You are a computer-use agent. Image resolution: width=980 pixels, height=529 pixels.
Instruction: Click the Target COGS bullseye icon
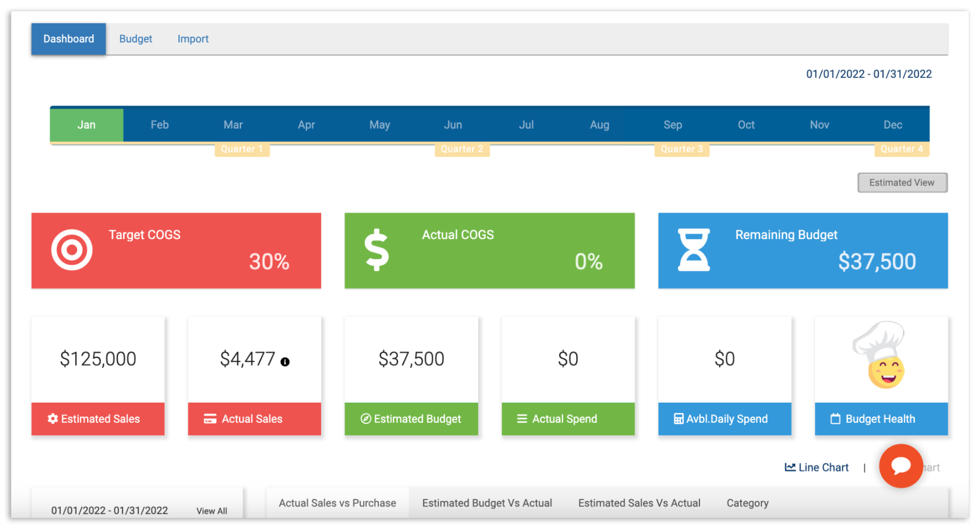72,249
